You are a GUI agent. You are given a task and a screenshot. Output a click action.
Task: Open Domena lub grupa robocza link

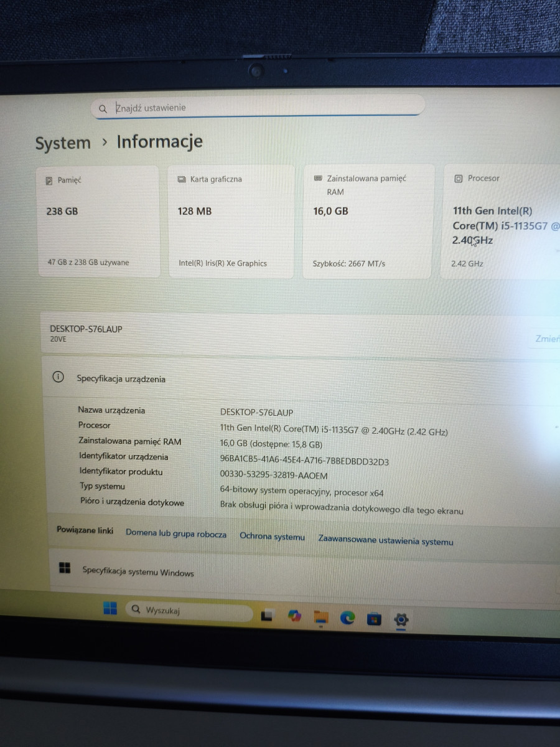click(x=176, y=534)
